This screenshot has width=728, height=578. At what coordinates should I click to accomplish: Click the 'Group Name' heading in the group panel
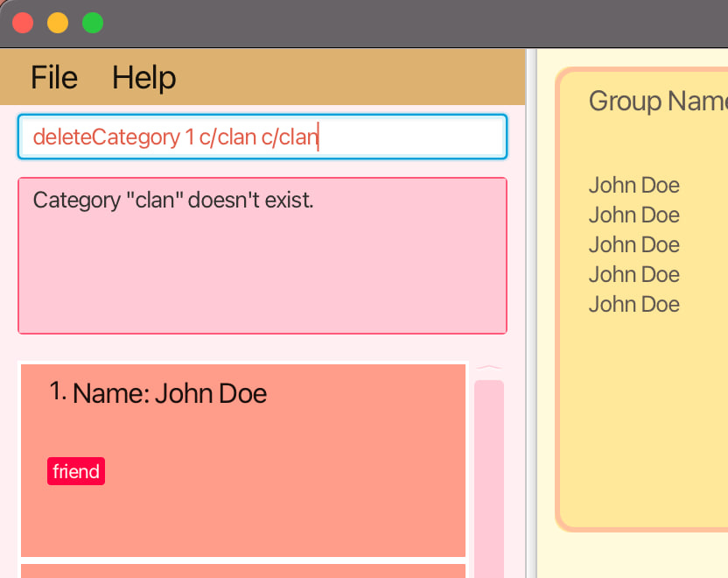click(658, 101)
